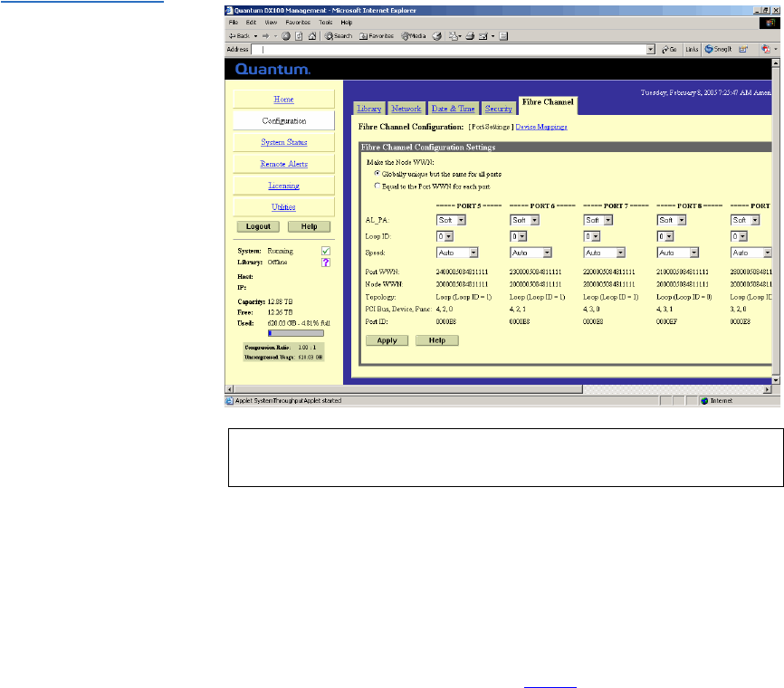
Task: Click inside the Address input field
Action: click(448, 50)
